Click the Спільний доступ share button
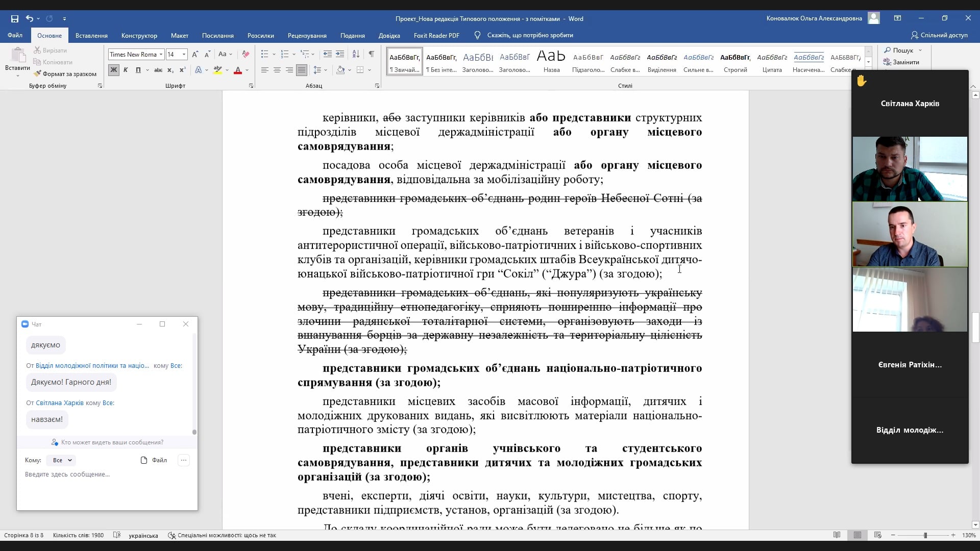Screen dimensions: 980x551 (939, 35)
